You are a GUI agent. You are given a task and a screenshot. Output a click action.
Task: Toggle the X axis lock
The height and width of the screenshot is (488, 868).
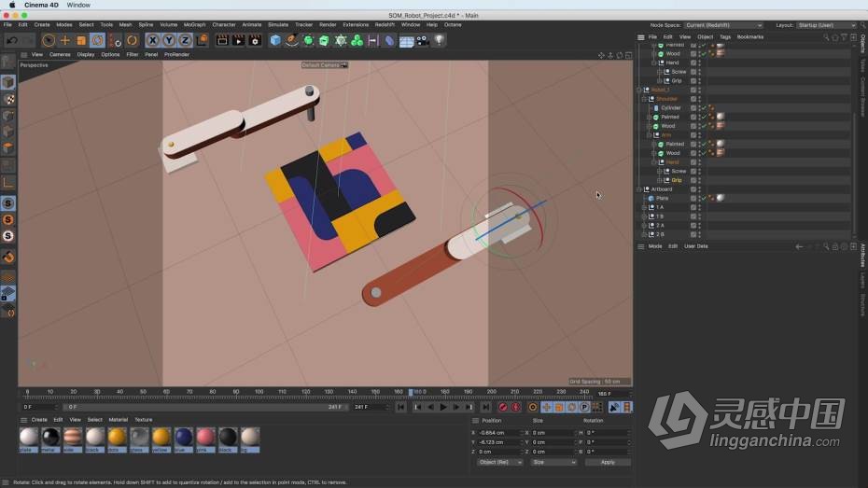tap(152, 40)
